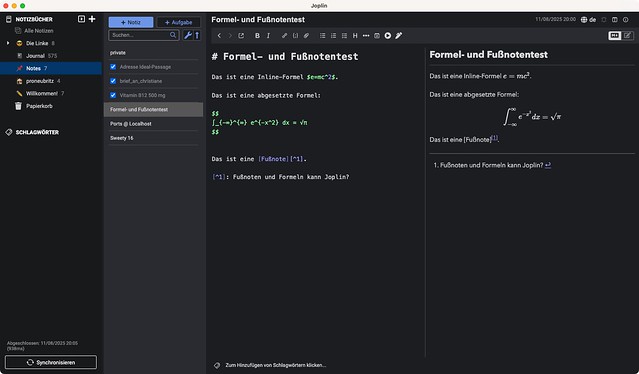Insert inline code with the code icon
This screenshot has height=374, width=639.
[x=295, y=35]
